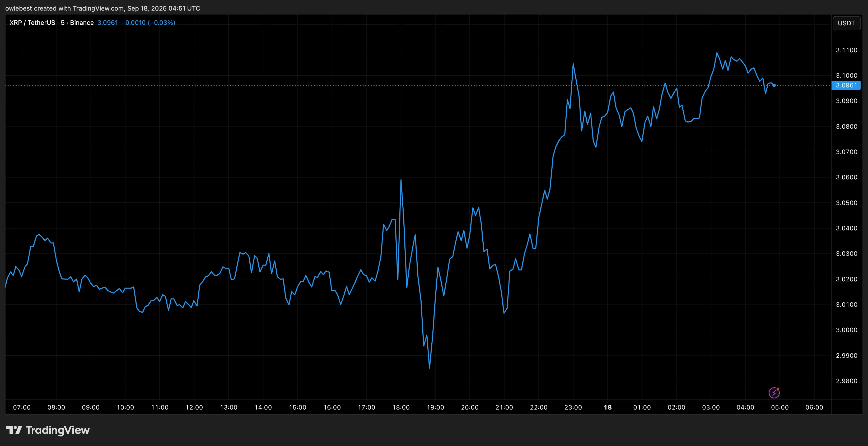Click the 09:00 time axis label
This screenshot has height=446, width=868.
pyautogui.click(x=91, y=407)
